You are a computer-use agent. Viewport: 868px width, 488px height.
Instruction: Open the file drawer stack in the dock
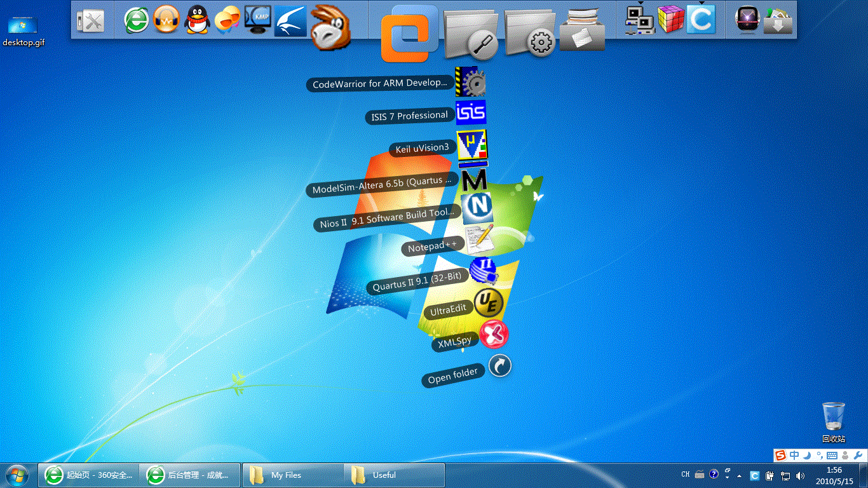pos(583,30)
